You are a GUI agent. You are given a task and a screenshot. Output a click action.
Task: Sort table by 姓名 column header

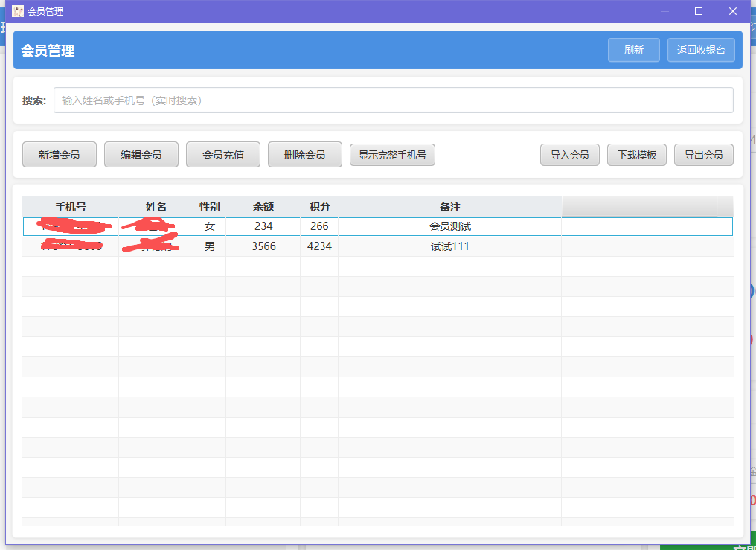tap(156, 207)
